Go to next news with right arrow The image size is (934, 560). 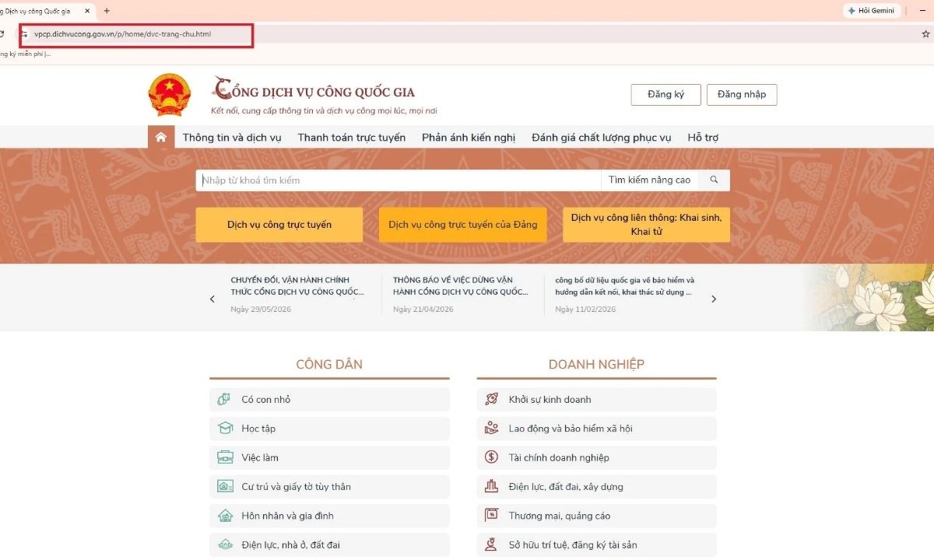pyautogui.click(x=714, y=299)
